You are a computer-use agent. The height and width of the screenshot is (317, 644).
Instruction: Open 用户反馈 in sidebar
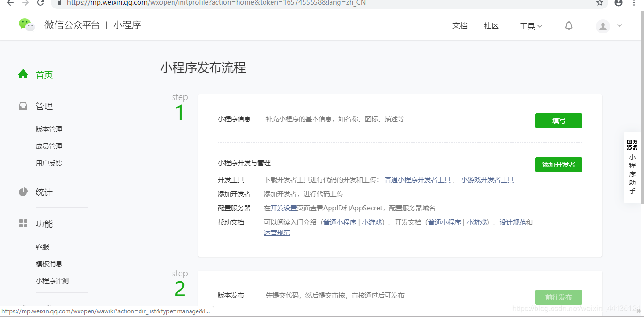[x=49, y=163]
